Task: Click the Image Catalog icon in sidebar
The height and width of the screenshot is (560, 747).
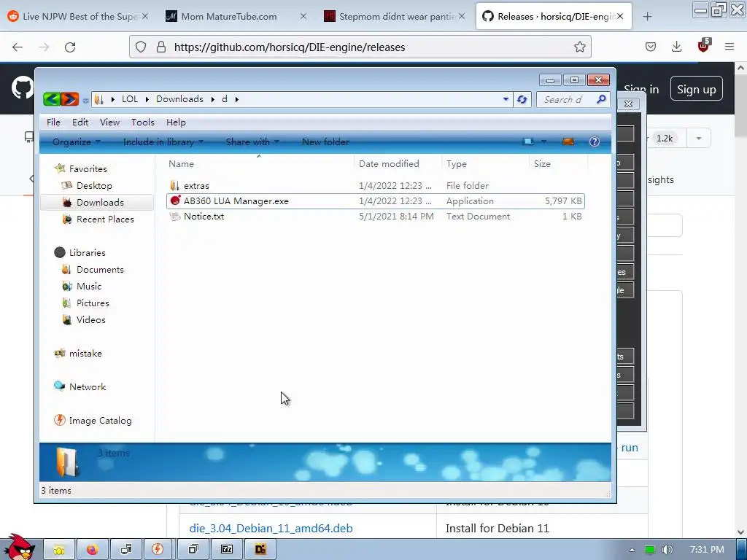Action: pos(60,420)
